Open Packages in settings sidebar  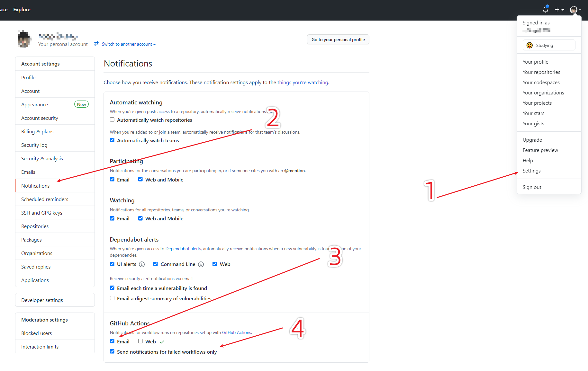(55, 240)
